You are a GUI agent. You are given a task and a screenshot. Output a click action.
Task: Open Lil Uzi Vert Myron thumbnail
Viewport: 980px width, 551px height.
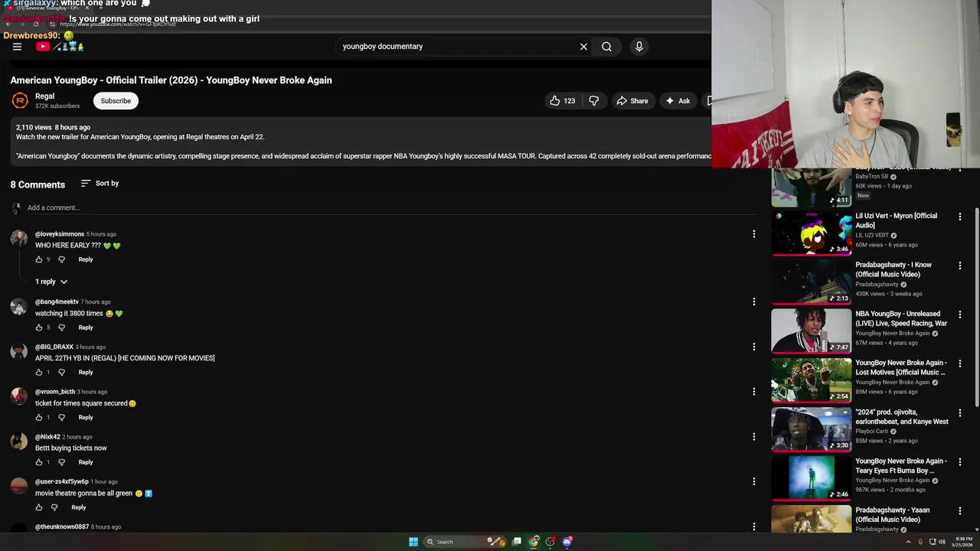812,233
